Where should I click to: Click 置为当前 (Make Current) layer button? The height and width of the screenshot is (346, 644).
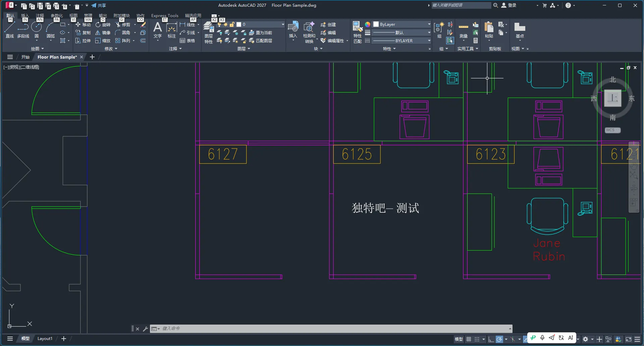tap(261, 32)
